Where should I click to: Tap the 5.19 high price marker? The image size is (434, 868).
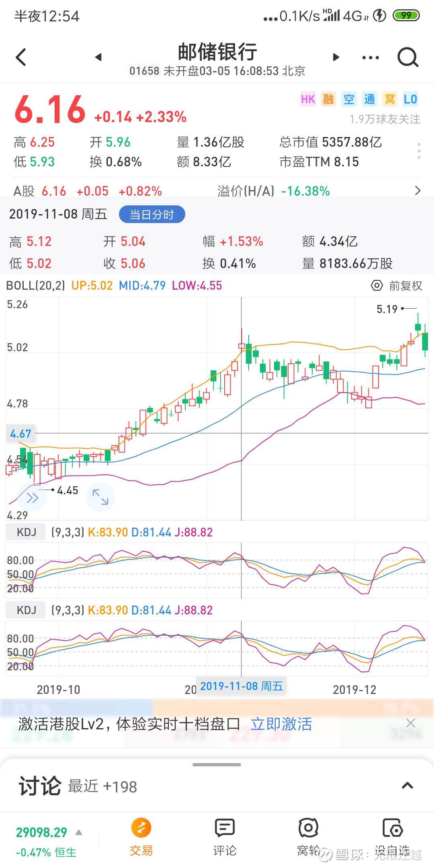387,309
